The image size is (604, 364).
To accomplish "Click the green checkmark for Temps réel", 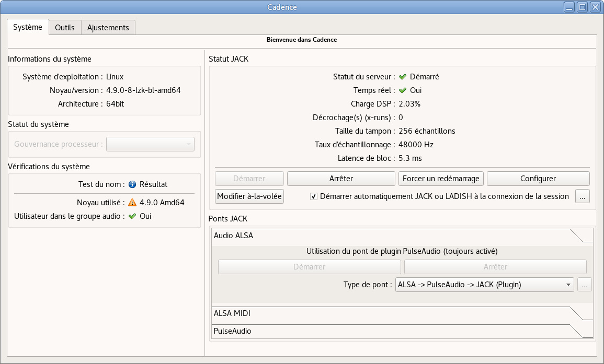I will (403, 90).
